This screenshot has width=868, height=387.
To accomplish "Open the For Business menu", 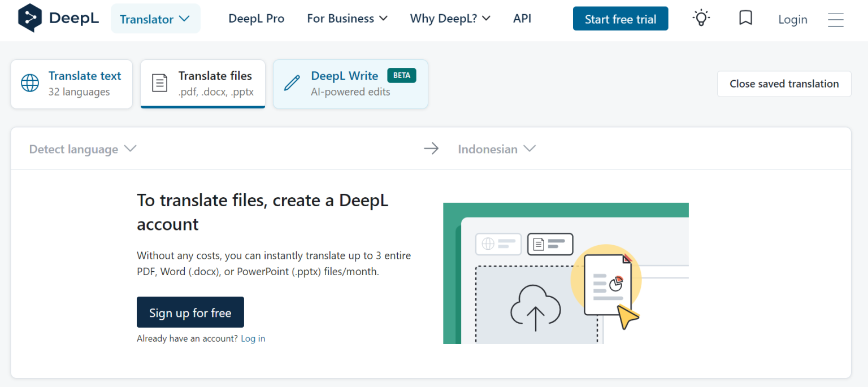I will pos(347,19).
